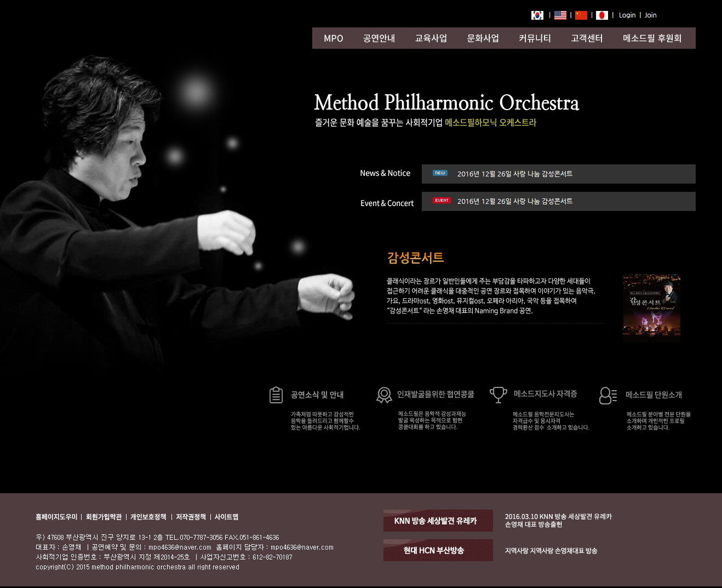The height and width of the screenshot is (588, 722).
Task: Open the MPO menu item
Action: pyautogui.click(x=333, y=38)
